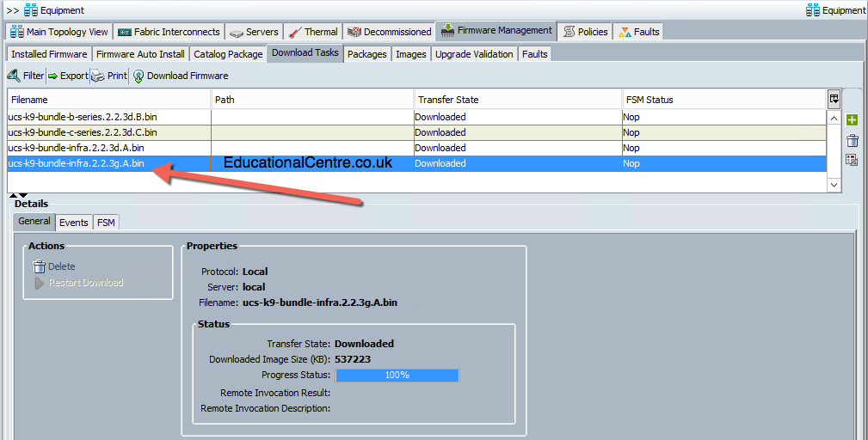Click the Download Firmware globe icon
Image resolution: width=868 pixels, height=440 pixels.
[139, 76]
